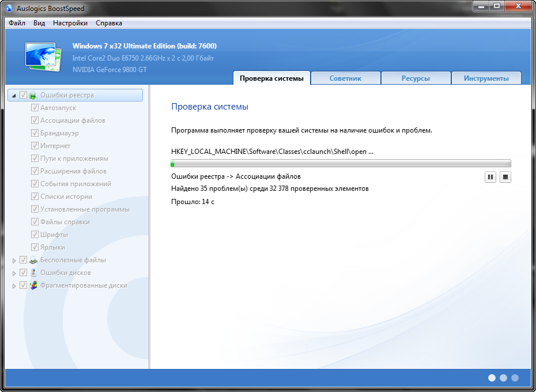
Task: Toggle the Ярлыки checkbox
Action: [x=35, y=247]
